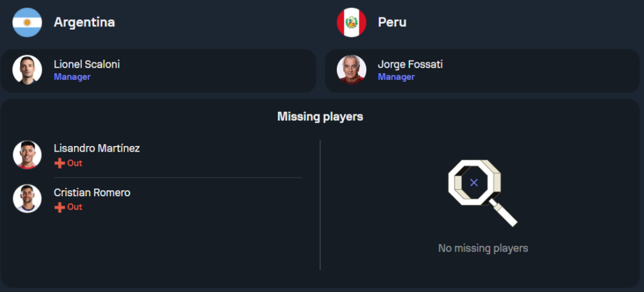
Task: Click the magnifying glass empty-state icon
Action: [481, 192]
